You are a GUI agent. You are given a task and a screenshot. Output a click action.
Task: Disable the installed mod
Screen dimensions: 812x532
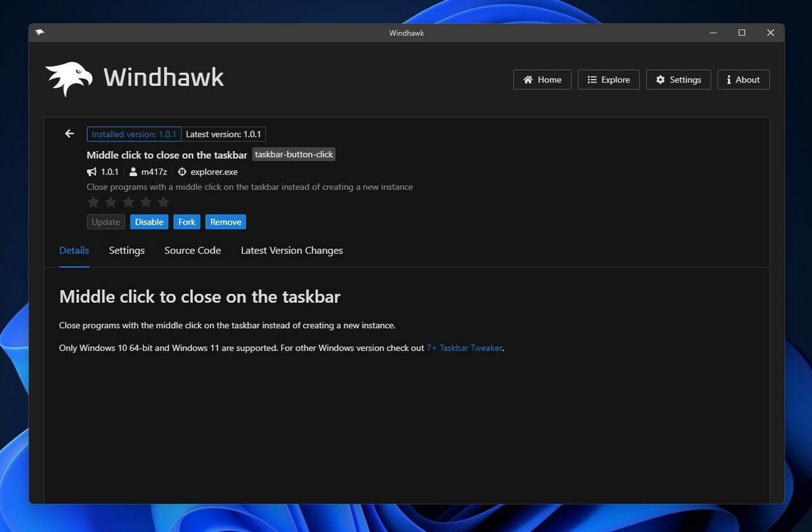point(149,222)
